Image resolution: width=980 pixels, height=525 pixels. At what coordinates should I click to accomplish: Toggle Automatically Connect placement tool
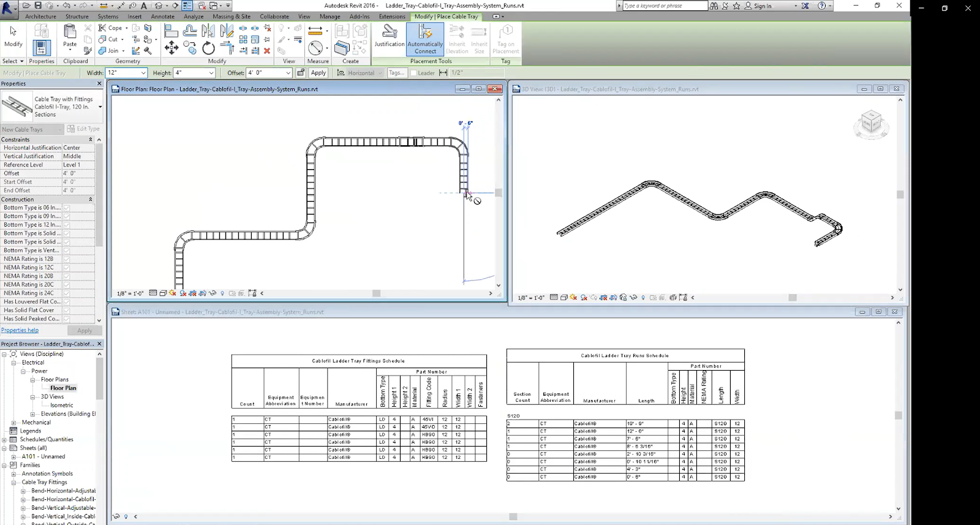425,39
